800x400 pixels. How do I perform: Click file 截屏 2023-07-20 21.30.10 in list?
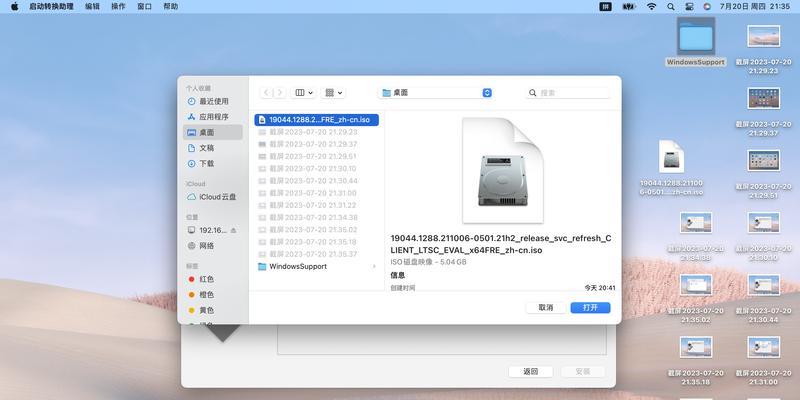pos(316,168)
